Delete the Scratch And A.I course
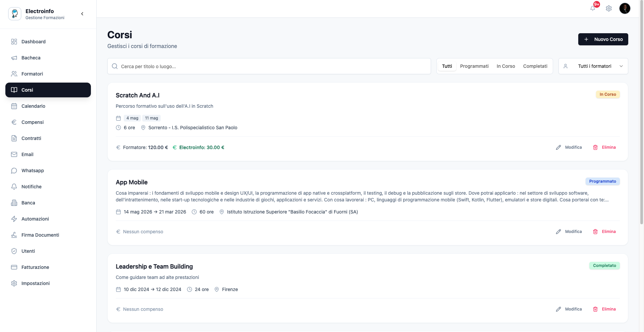Image resolution: width=644 pixels, height=332 pixels. click(604, 147)
